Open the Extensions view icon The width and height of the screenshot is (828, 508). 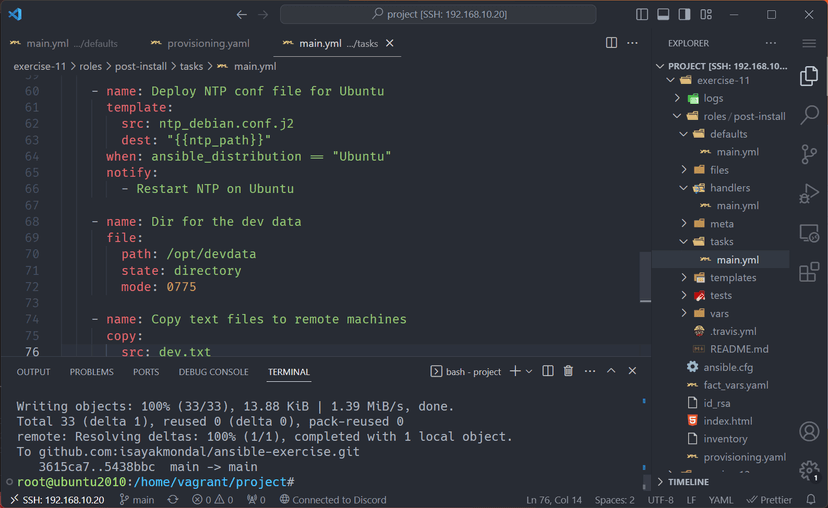(x=808, y=272)
